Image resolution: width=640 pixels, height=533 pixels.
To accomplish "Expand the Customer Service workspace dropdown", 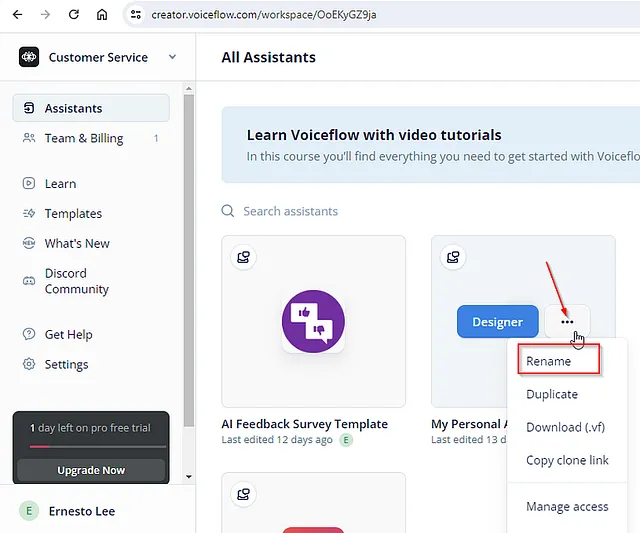I will (x=173, y=57).
